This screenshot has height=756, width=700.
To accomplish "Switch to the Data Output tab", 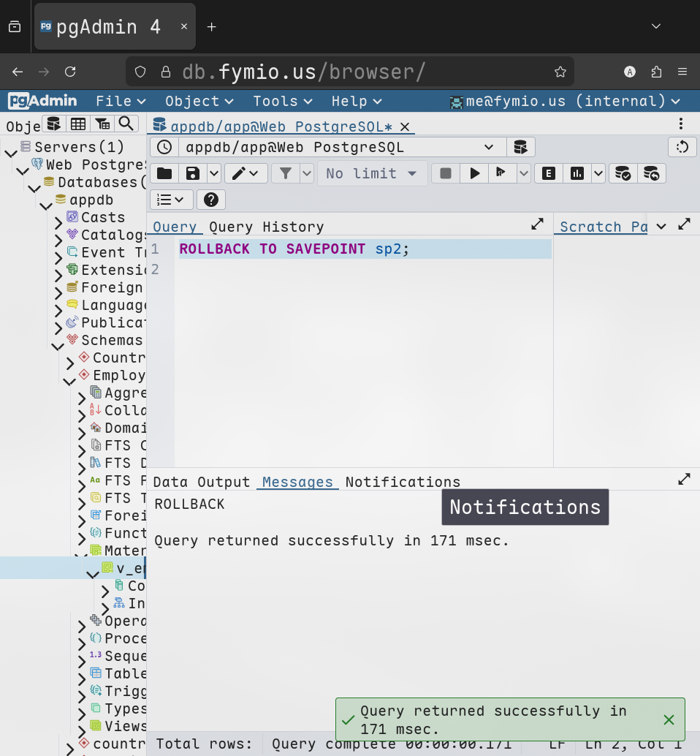I will (x=202, y=482).
